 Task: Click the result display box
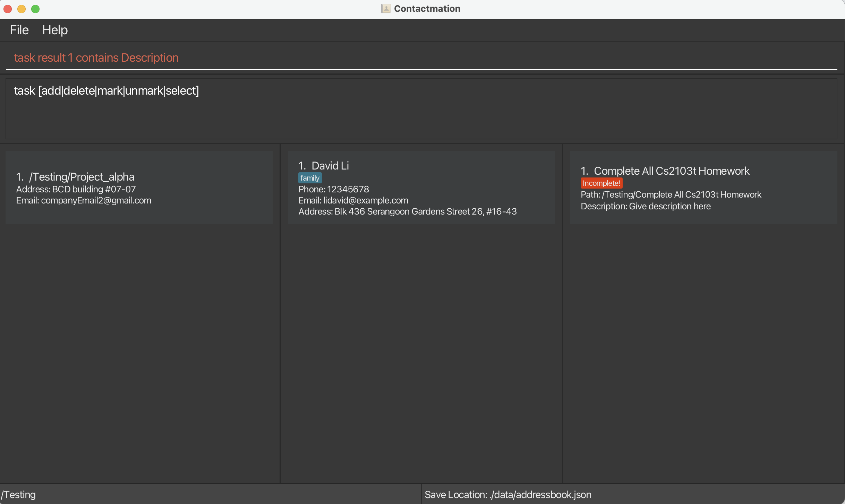421,109
